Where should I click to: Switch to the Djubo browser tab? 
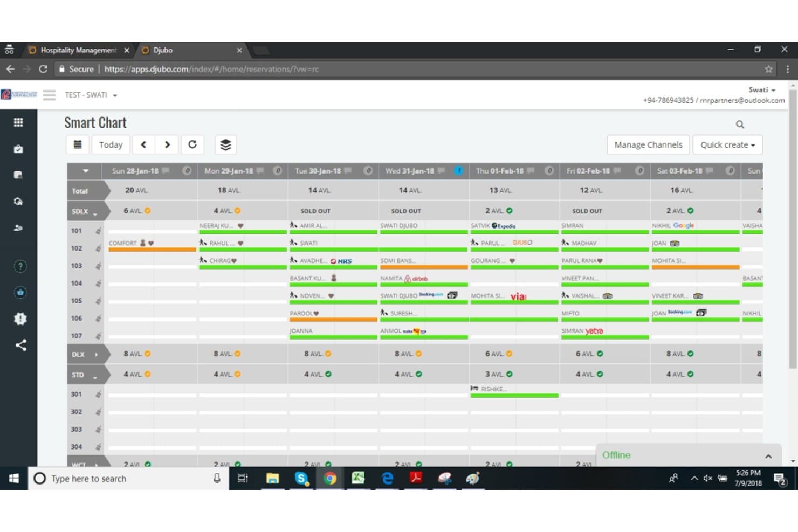tap(191, 50)
